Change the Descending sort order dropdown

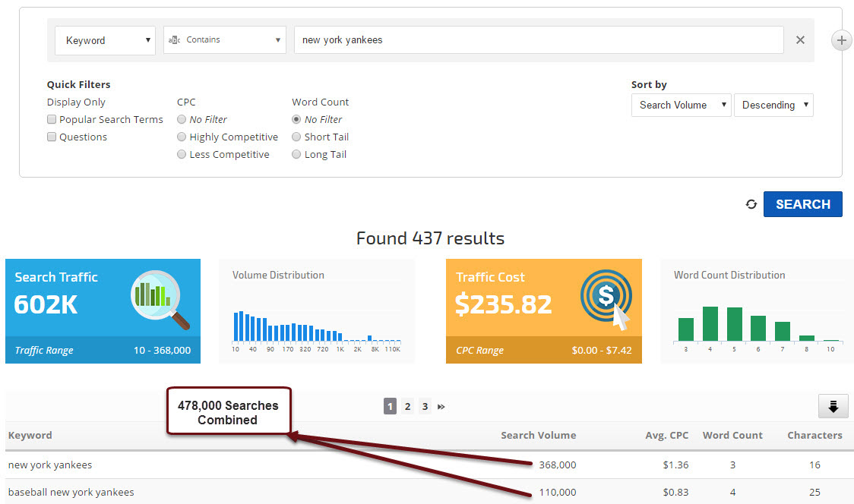click(x=773, y=105)
